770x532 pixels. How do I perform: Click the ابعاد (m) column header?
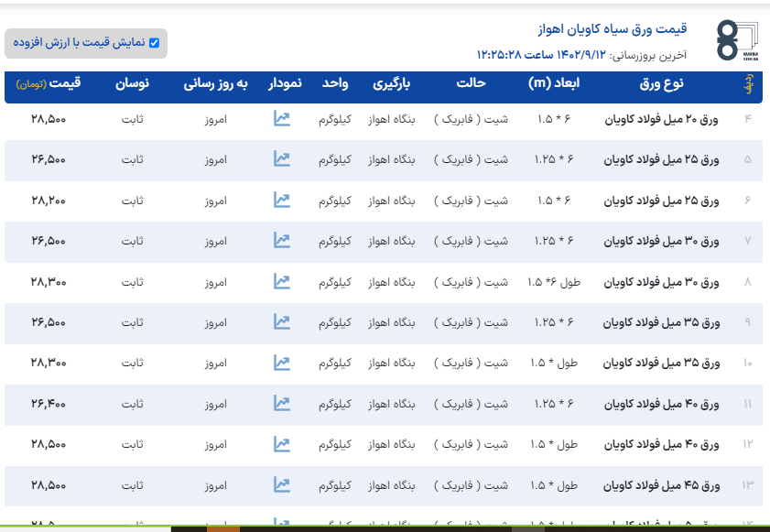[x=555, y=84]
